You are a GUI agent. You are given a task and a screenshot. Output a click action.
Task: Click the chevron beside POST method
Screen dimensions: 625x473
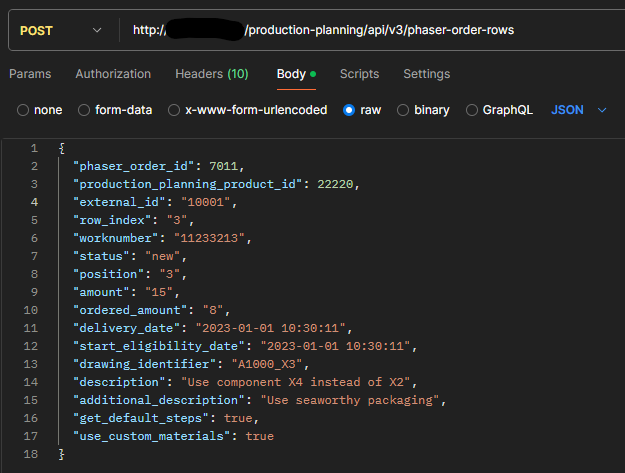(x=97, y=30)
